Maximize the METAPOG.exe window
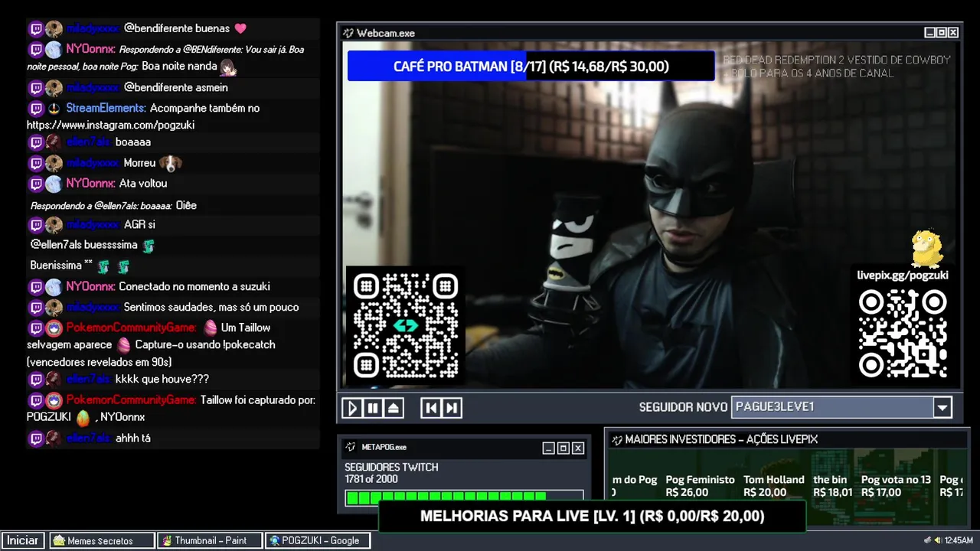This screenshot has width=980, height=551. (x=563, y=448)
